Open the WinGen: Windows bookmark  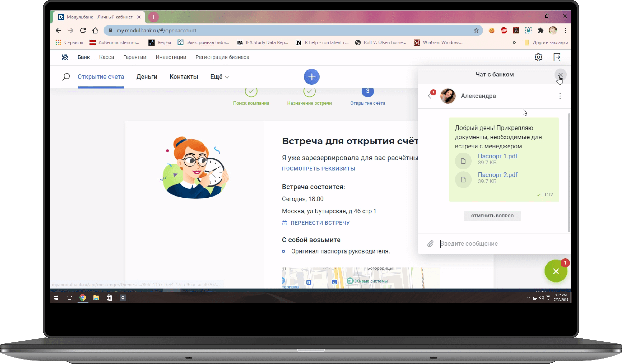(439, 42)
